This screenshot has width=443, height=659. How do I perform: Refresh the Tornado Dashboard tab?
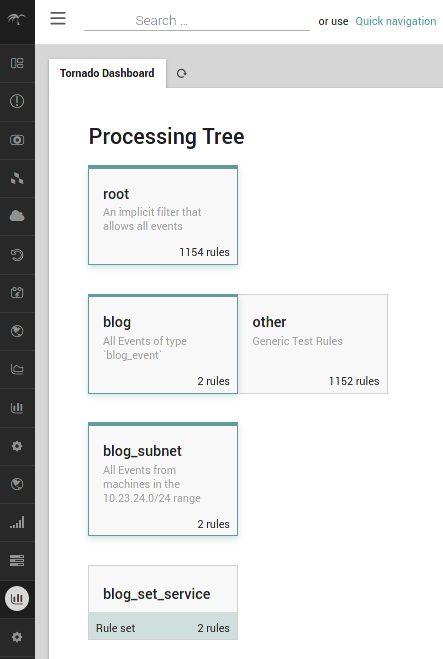(182, 74)
